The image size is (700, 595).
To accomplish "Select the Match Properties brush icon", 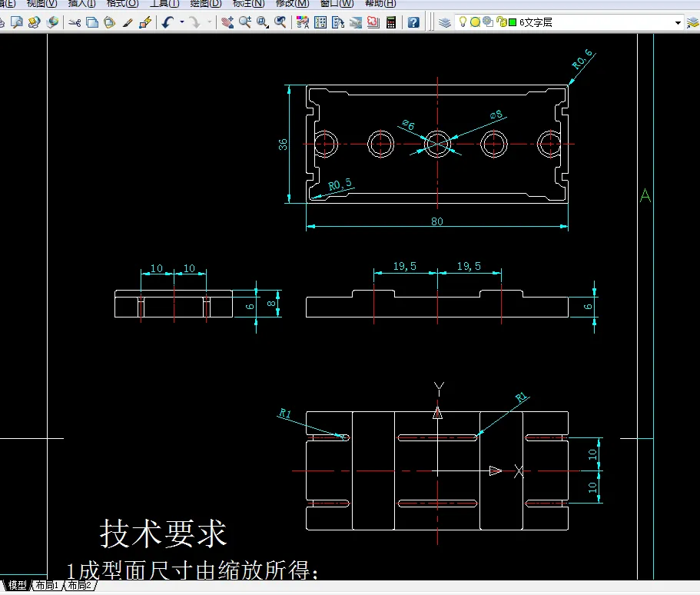I will [128, 22].
